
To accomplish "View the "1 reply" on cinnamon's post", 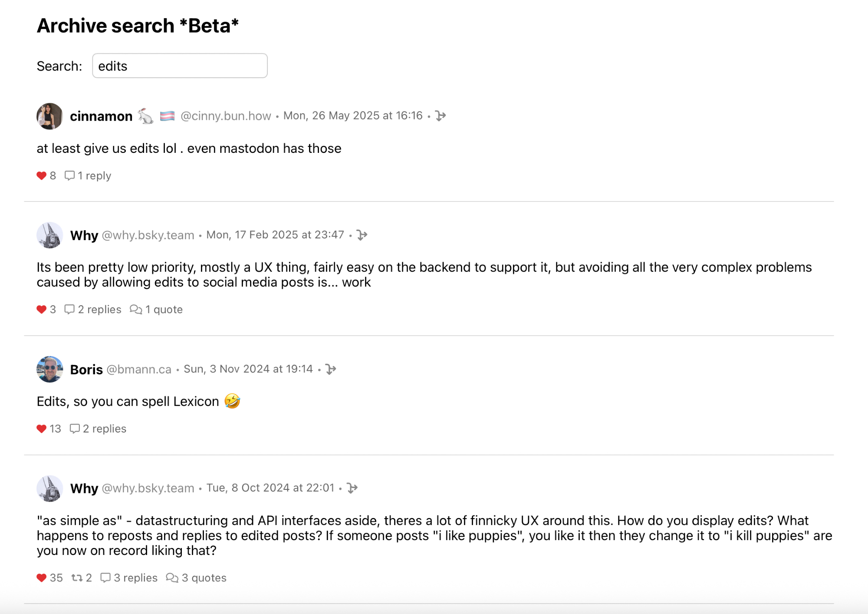I will 89,176.
